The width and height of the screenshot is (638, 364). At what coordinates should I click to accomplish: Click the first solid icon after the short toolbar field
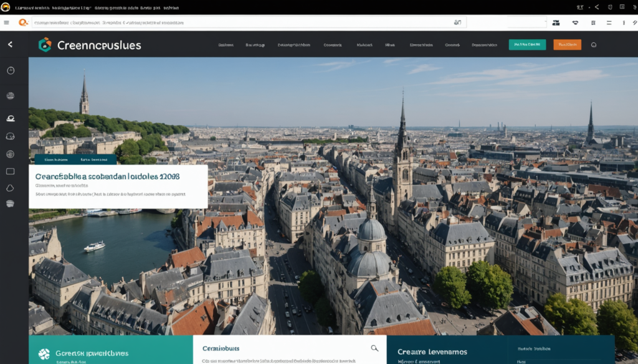(556, 23)
